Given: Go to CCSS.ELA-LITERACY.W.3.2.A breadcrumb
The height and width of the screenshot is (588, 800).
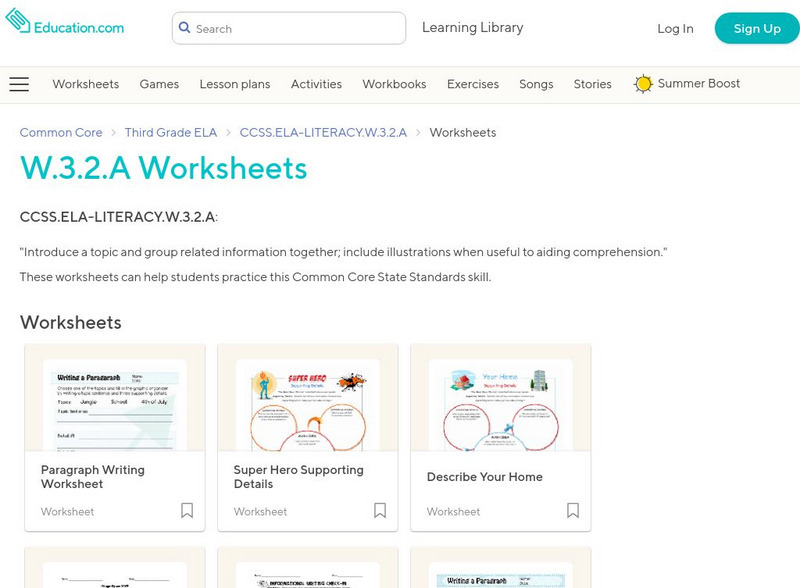Looking at the screenshot, I should (x=323, y=133).
